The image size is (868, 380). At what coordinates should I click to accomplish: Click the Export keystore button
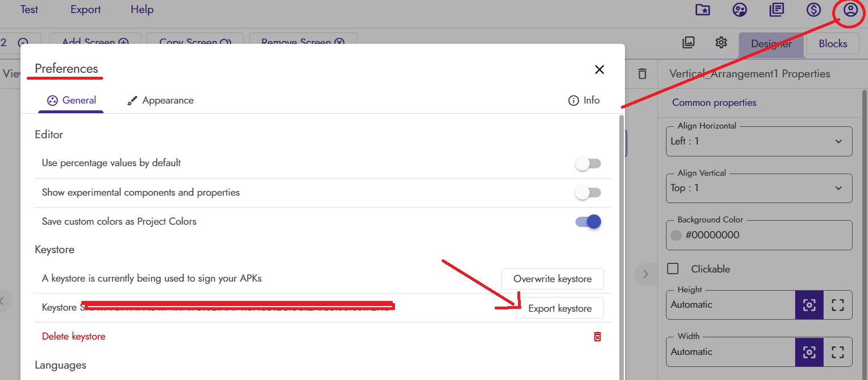(x=560, y=308)
